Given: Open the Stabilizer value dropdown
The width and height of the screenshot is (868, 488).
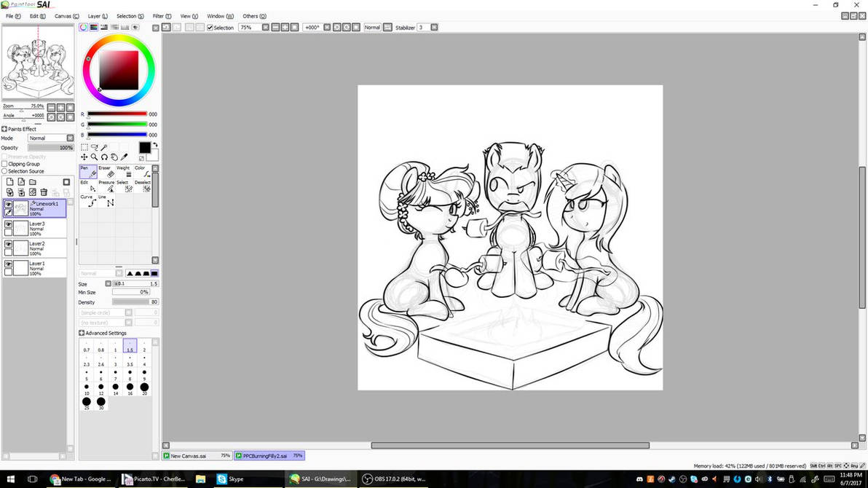Looking at the screenshot, I should coord(434,27).
